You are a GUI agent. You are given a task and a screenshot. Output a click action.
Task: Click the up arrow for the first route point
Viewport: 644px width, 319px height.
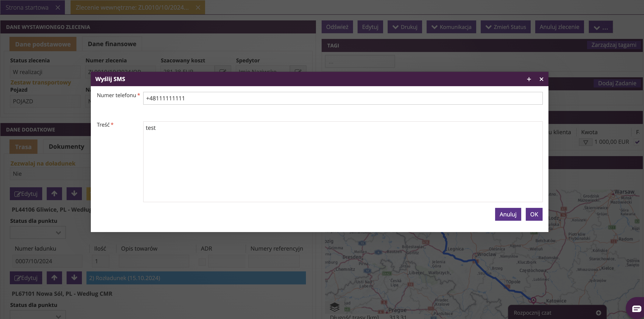click(x=54, y=194)
